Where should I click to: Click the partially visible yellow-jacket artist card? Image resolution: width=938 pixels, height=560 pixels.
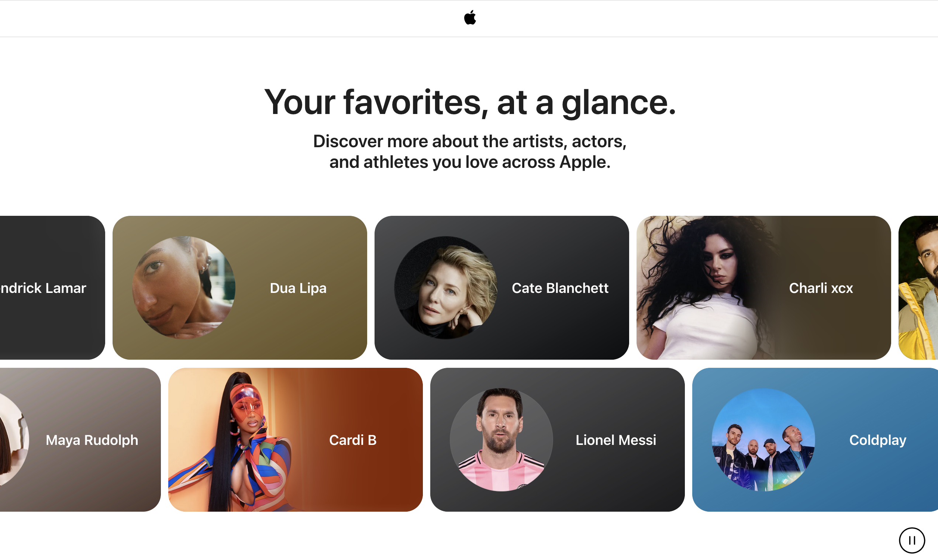tap(918, 287)
